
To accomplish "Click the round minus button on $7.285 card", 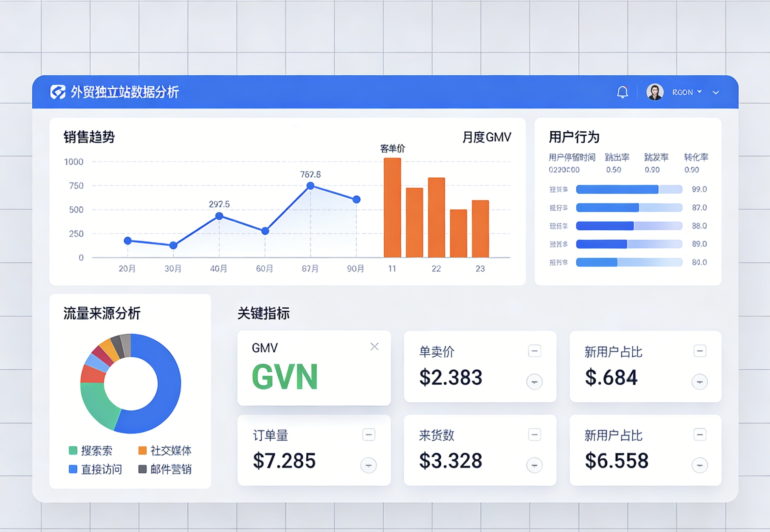I will 368,465.
